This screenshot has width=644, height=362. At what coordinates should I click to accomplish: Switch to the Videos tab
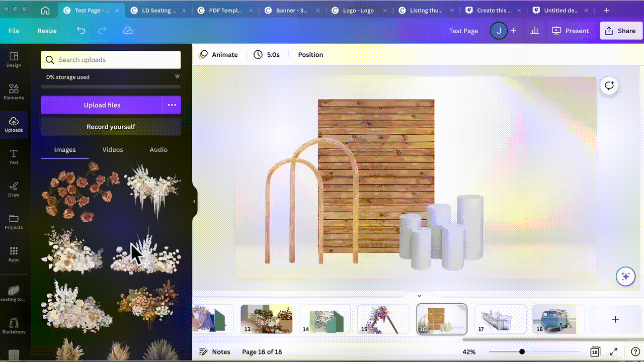click(x=113, y=150)
